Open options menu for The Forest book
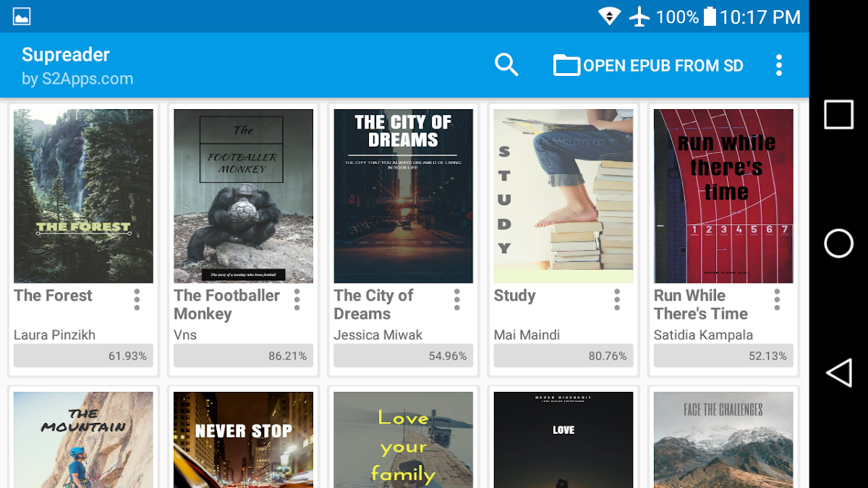868x488 pixels. coord(137,299)
